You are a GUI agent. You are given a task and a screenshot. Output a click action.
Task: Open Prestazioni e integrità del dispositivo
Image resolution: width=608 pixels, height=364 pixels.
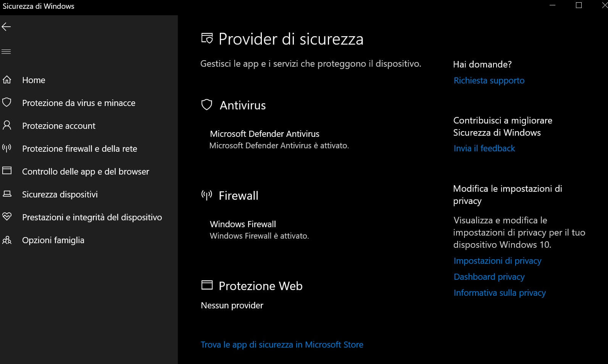(x=92, y=217)
